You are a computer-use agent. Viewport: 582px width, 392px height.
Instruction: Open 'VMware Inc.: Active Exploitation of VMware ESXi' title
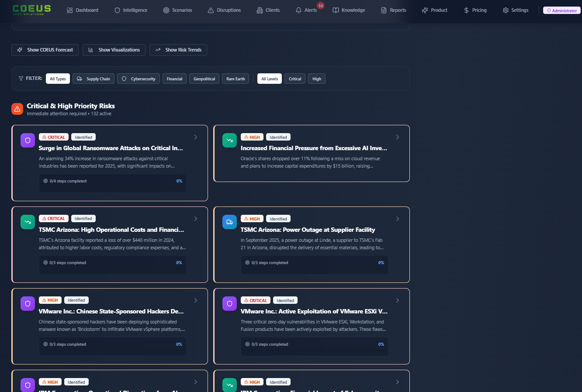pos(314,311)
